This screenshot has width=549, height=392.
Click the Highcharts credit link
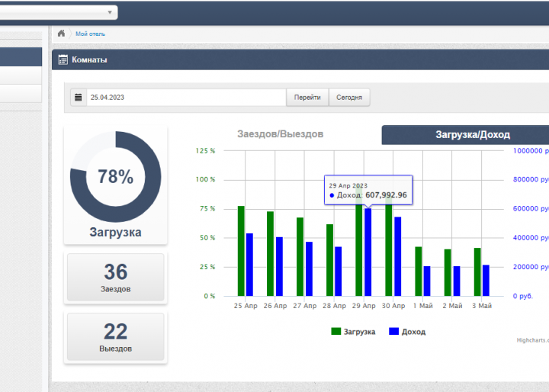point(532,340)
